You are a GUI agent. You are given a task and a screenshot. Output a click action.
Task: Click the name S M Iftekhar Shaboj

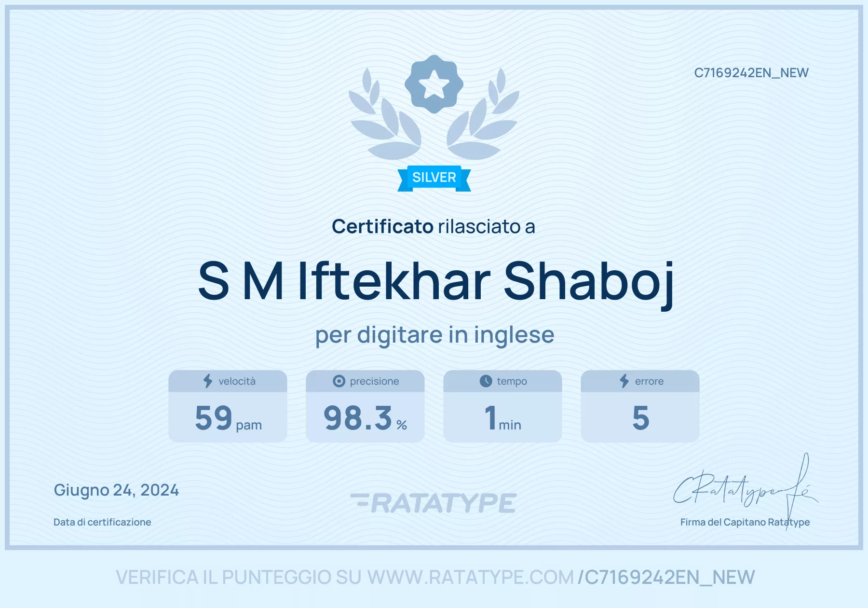pyautogui.click(x=435, y=282)
